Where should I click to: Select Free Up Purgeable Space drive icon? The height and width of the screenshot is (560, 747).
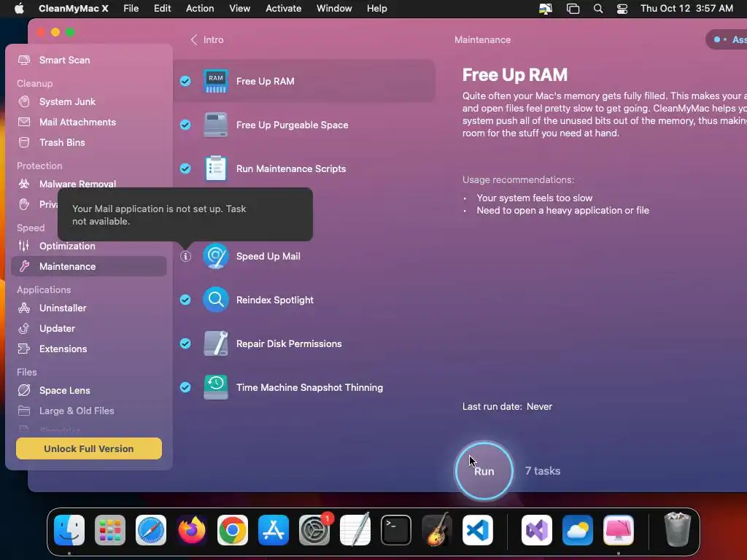point(216,125)
